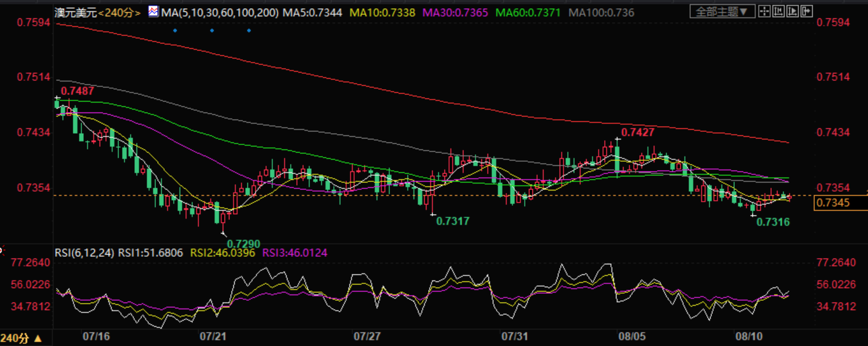Viewport: 868px width, 346px height.
Task: Click the 07/21 date on the time axis
Action: coord(213,337)
